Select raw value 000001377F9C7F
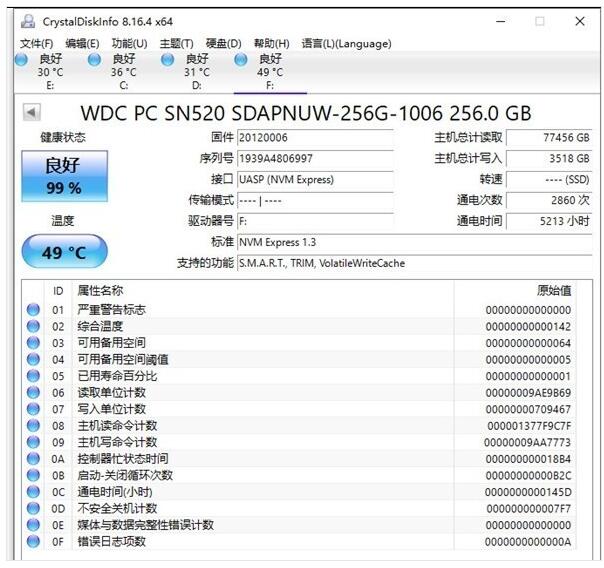 point(529,426)
